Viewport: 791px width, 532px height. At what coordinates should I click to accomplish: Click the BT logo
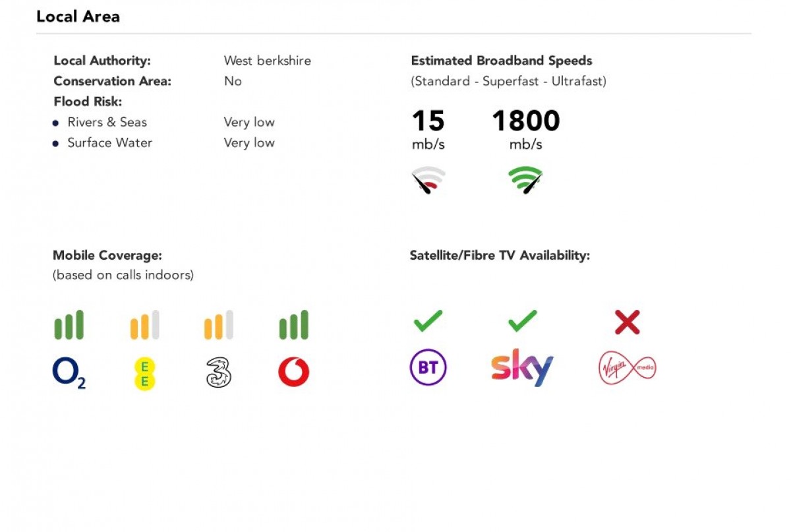428,367
